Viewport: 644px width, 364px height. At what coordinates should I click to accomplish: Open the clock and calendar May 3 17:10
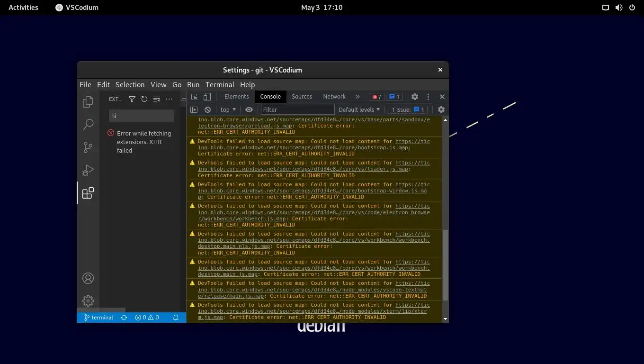(x=322, y=7)
